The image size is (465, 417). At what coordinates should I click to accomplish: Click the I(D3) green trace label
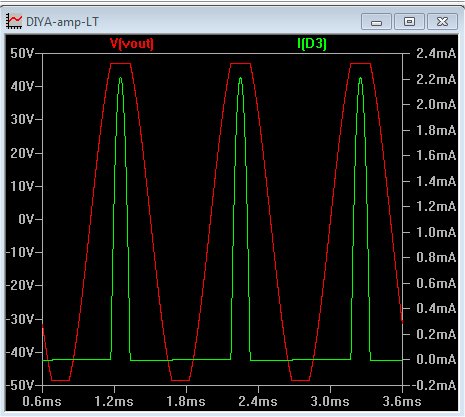point(312,43)
